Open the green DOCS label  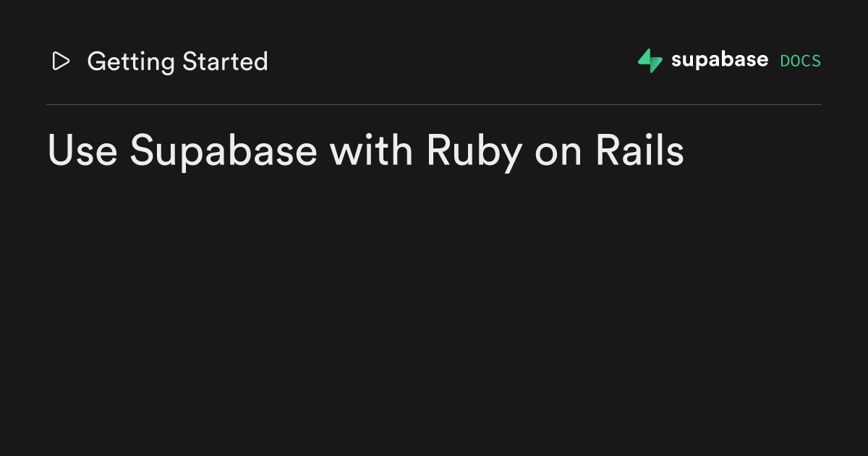[x=800, y=62]
